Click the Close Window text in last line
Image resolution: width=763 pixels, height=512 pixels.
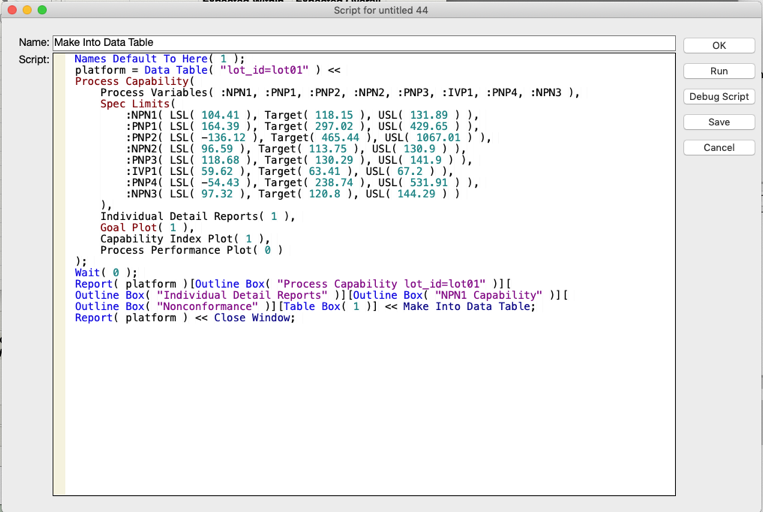(x=254, y=318)
